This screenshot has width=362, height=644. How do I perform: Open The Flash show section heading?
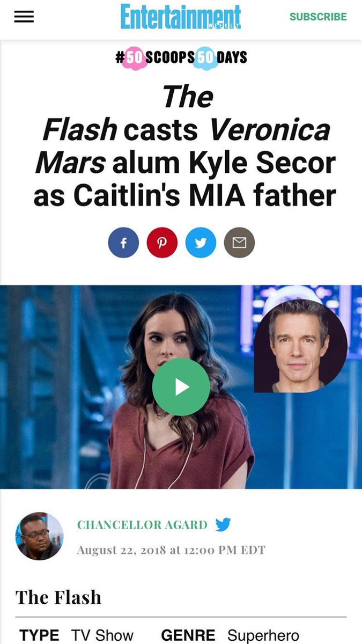58,597
